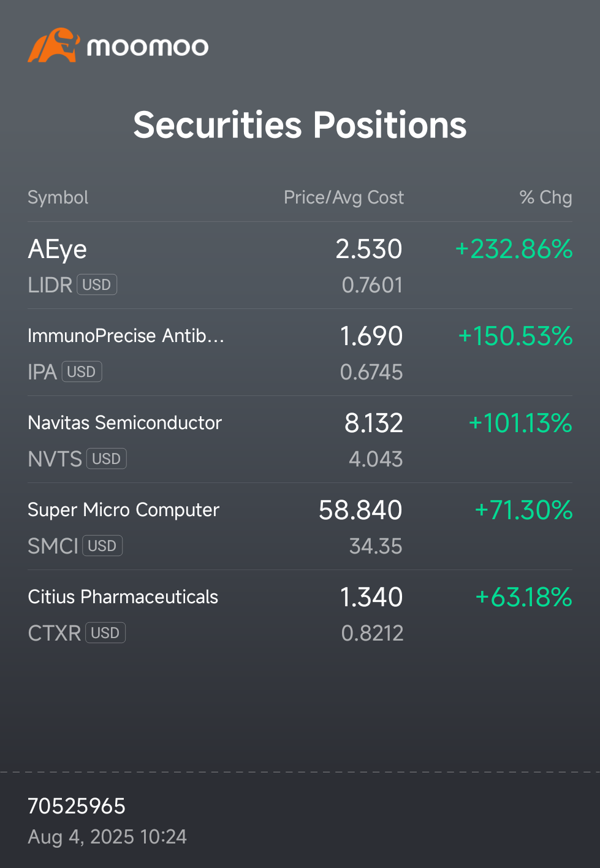
Task: Click the moomoo bull logo icon
Action: click(54, 45)
